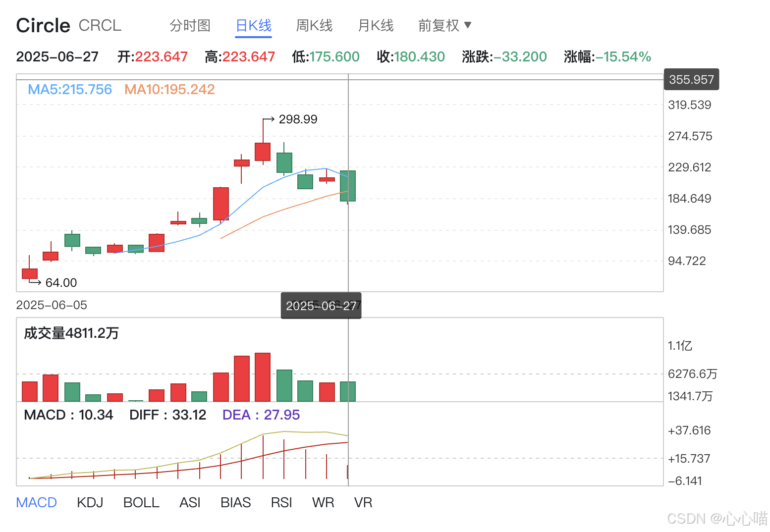Viewport: 770px width, 532px height.
Task: Click the 355.957 crosshair price tag
Action: 691,80
